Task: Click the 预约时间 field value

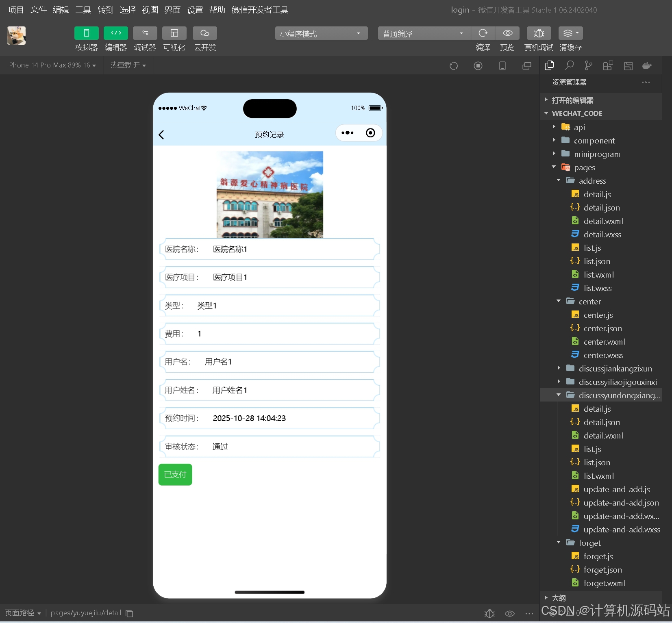Action: pos(249,418)
